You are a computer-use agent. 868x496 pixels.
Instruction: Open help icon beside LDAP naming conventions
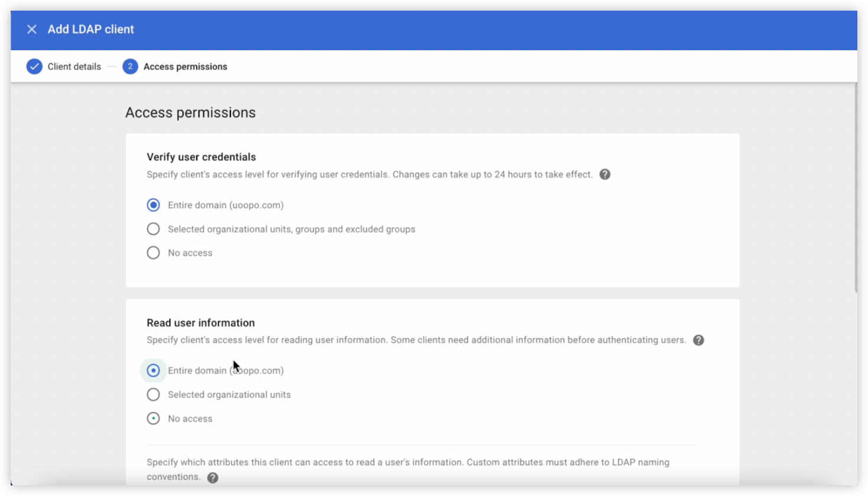(213, 478)
